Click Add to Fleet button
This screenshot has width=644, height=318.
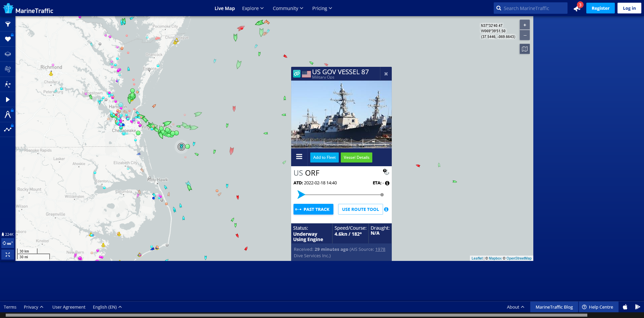[324, 157]
